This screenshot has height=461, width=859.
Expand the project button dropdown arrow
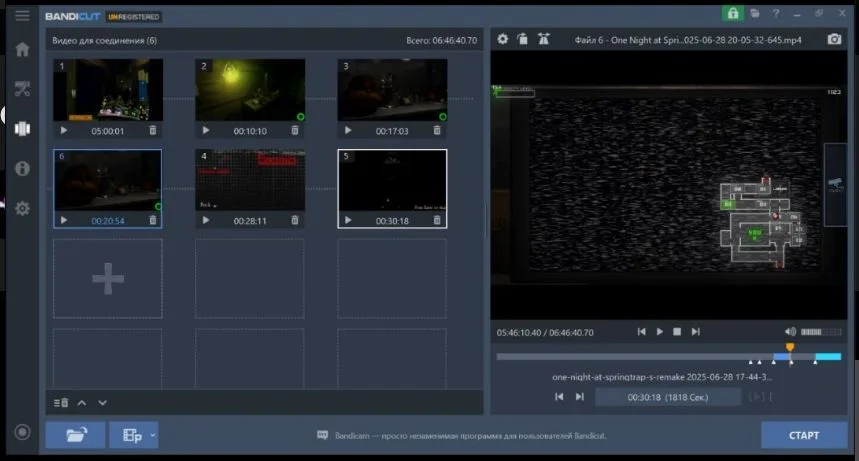(153, 435)
